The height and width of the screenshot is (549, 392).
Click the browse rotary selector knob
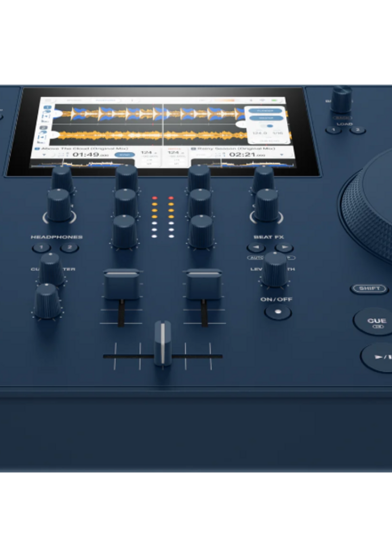tap(341, 99)
